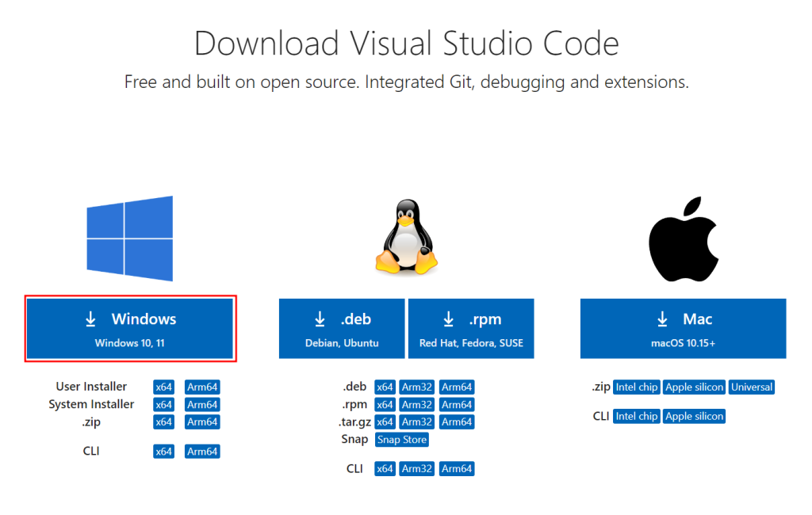Get Linux .deb Arm64 package
Image resolution: width=812 pixels, height=515 pixels.
[x=457, y=387]
